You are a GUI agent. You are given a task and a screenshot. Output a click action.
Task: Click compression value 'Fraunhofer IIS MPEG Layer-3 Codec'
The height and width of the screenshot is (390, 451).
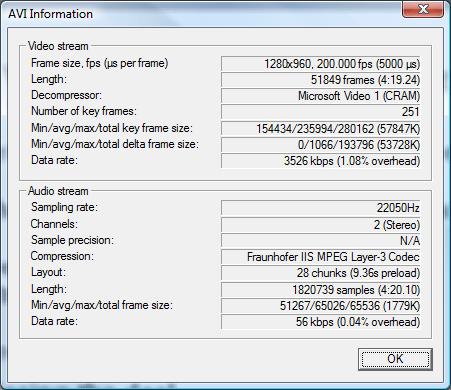pos(321,257)
